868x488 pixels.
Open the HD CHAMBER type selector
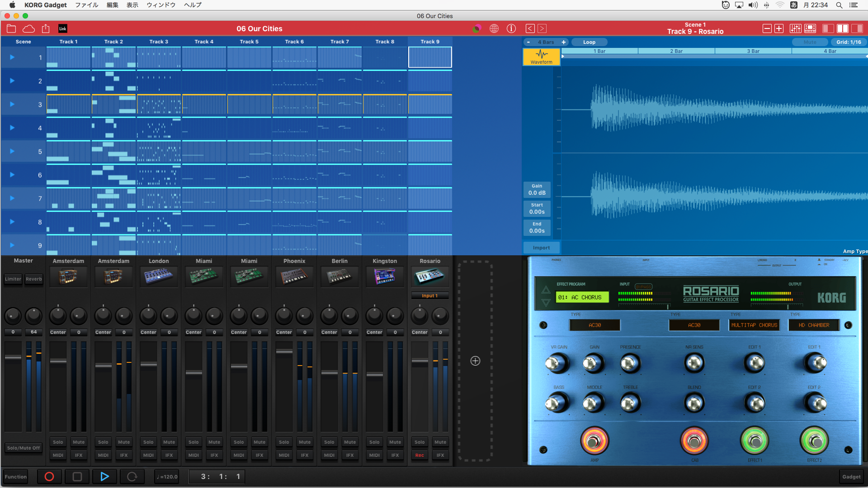814,325
